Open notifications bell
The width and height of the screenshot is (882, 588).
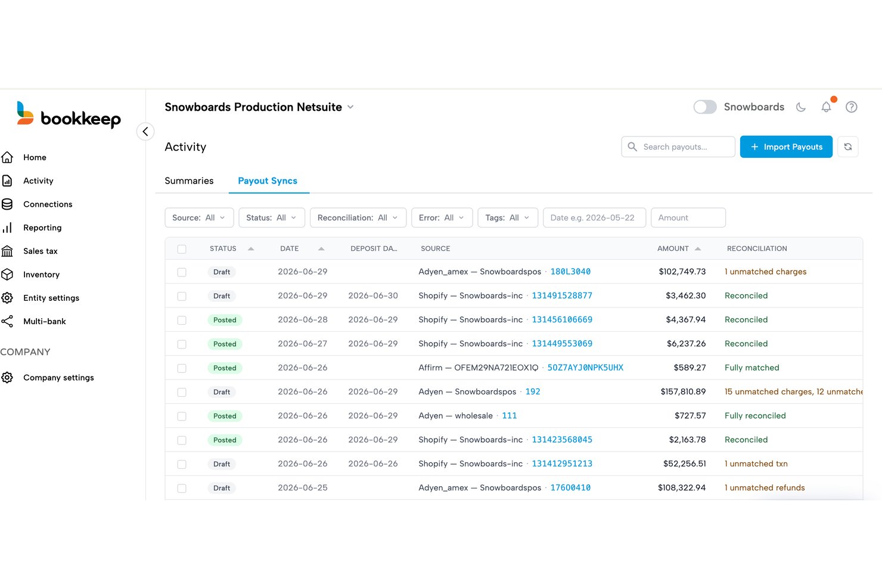coord(827,107)
